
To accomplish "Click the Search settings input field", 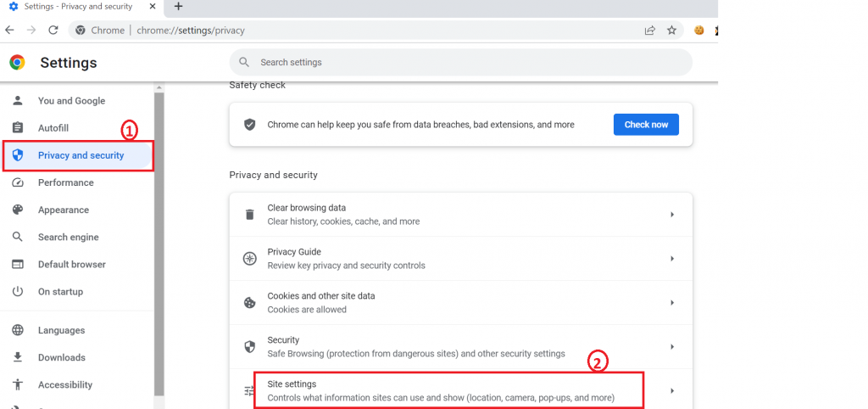I will pos(466,62).
